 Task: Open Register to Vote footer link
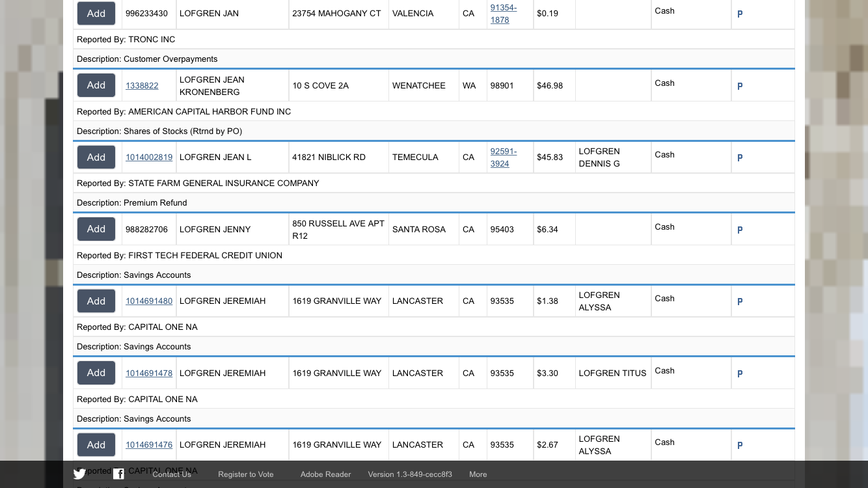coord(246,474)
